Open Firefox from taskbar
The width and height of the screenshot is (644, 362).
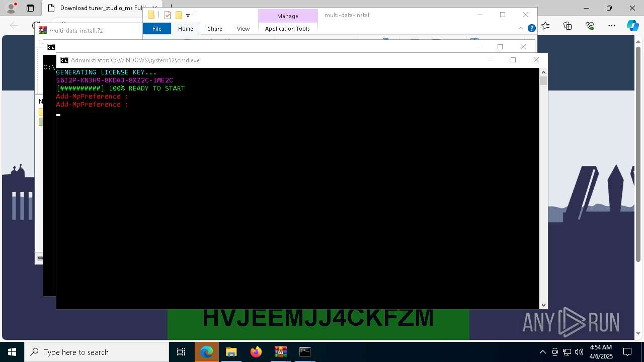pos(256,352)
